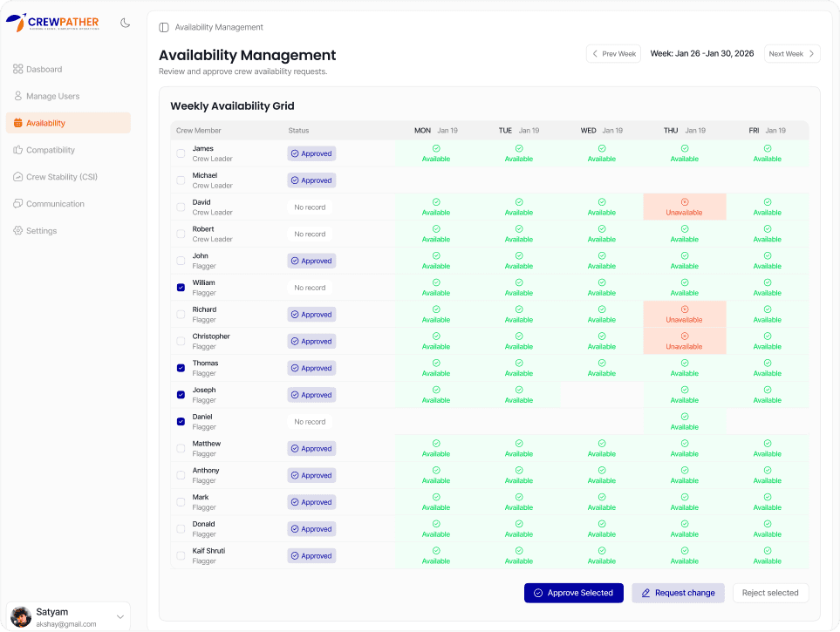Click the Dashboard grid icon in sidebar
This screenshot has width=840, height=632.
point(18,69)
